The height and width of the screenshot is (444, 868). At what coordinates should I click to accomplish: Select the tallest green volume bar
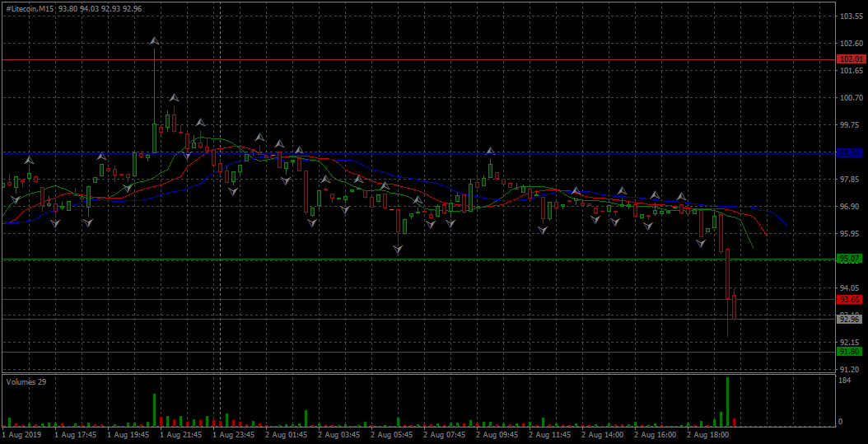pyautogui.click(x=727, y=402)
